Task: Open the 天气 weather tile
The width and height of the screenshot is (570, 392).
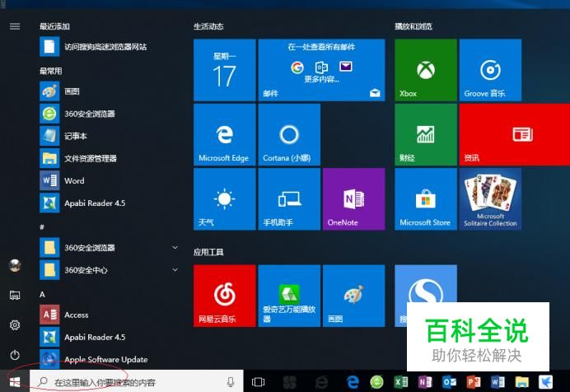Action: tap(225, 199)
